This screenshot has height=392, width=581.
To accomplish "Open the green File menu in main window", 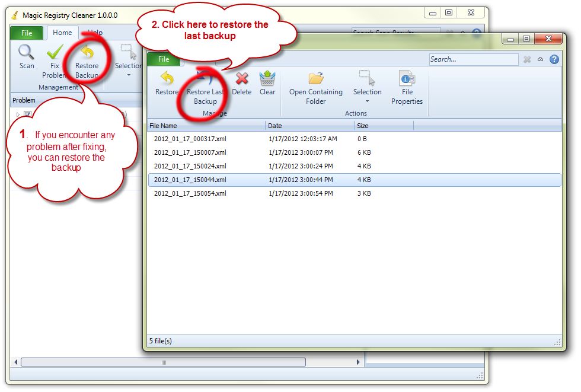I will point(27,33).
